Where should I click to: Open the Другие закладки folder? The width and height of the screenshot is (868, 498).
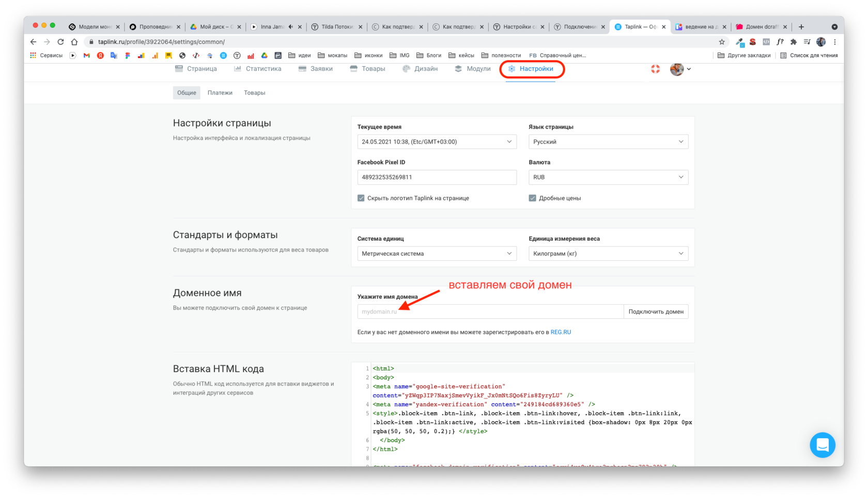pos(744,55)
